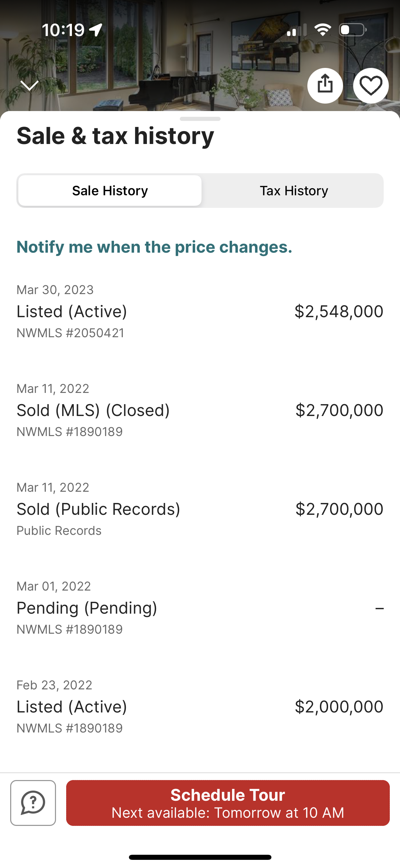Switch to the Tax History segment
Image resolution: width=400 pixels, height=868 pixels.
pos(294,191)
